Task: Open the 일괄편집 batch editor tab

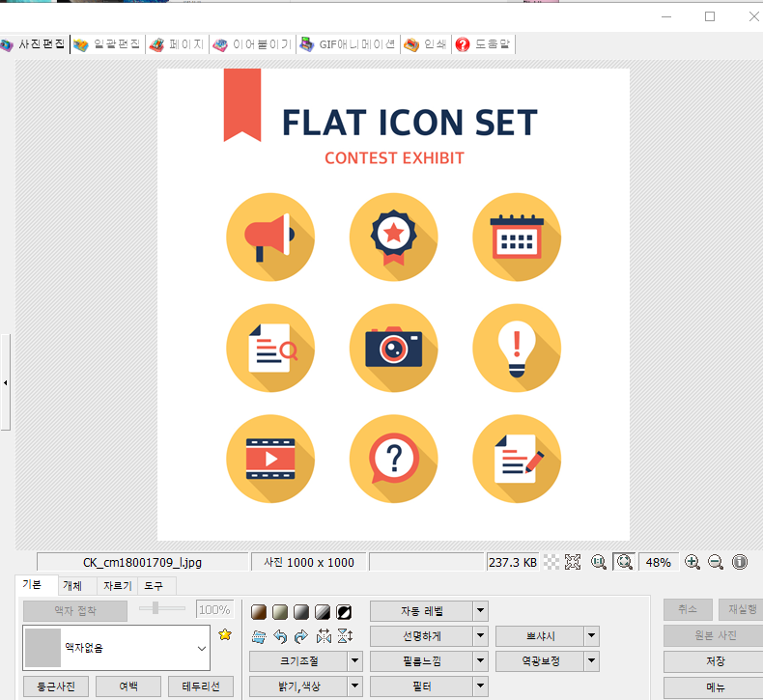Action: [x=107, y=44]
